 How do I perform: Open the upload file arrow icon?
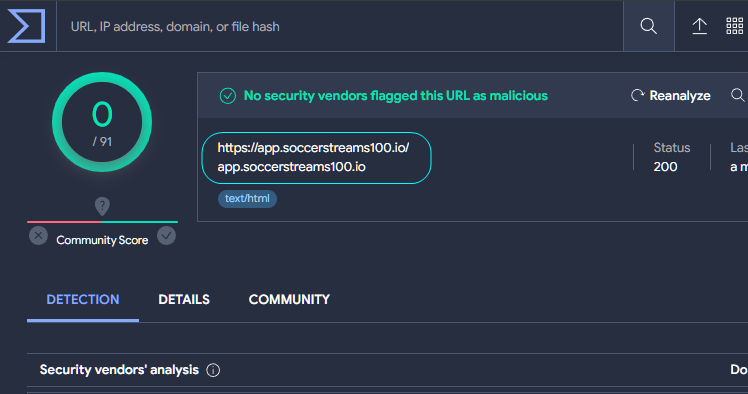pyautogui.click(x=699, y=26)
